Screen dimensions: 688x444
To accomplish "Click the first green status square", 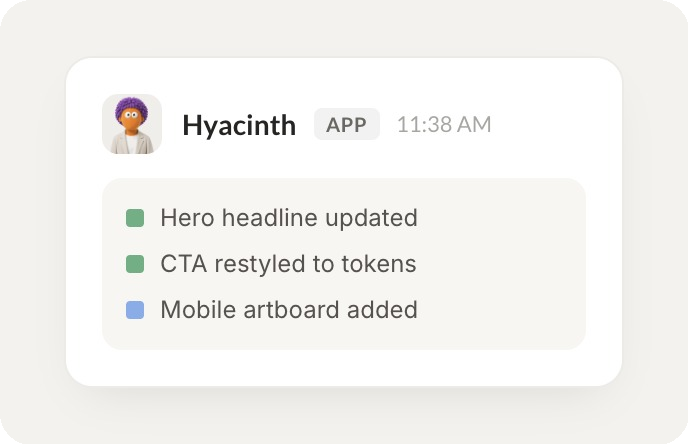I will (x=135, y=218).
